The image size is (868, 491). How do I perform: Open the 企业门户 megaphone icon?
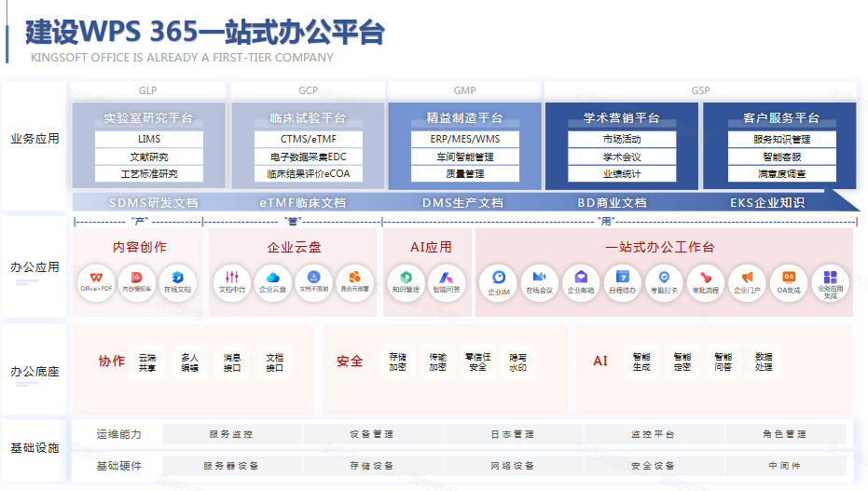(747, 283)
